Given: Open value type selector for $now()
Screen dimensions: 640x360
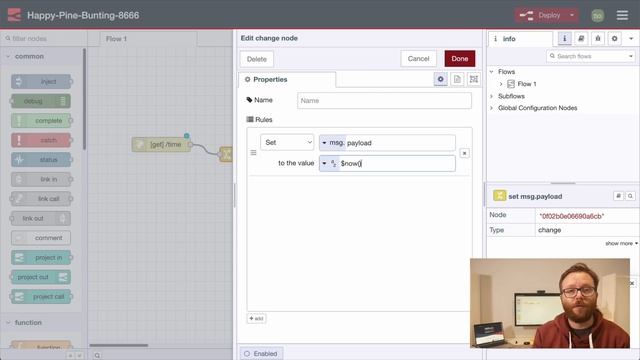Looking at the screenshot, I should (x=329, y=163).
